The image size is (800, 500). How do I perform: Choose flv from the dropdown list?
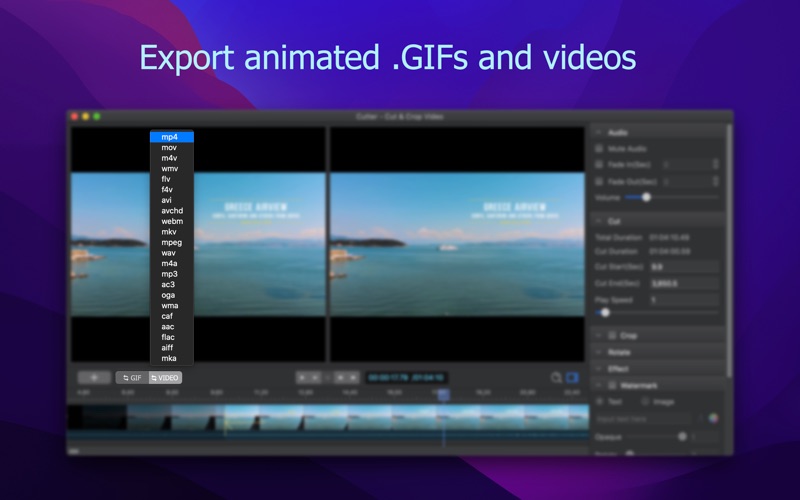point(172,179)
